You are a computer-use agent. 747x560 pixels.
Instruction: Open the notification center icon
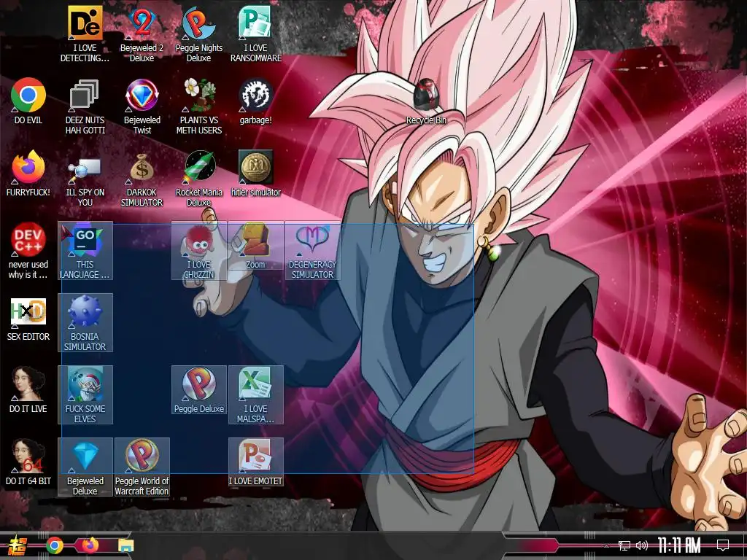(x=723, y=545)
